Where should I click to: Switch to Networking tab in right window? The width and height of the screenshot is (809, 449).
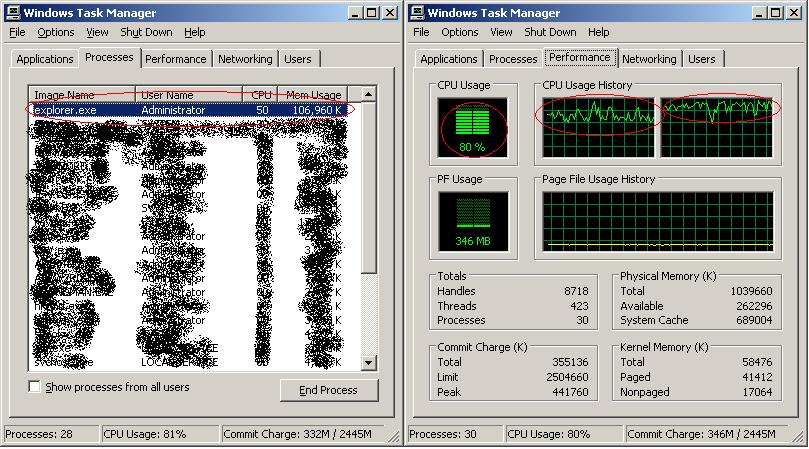[649, 59]
